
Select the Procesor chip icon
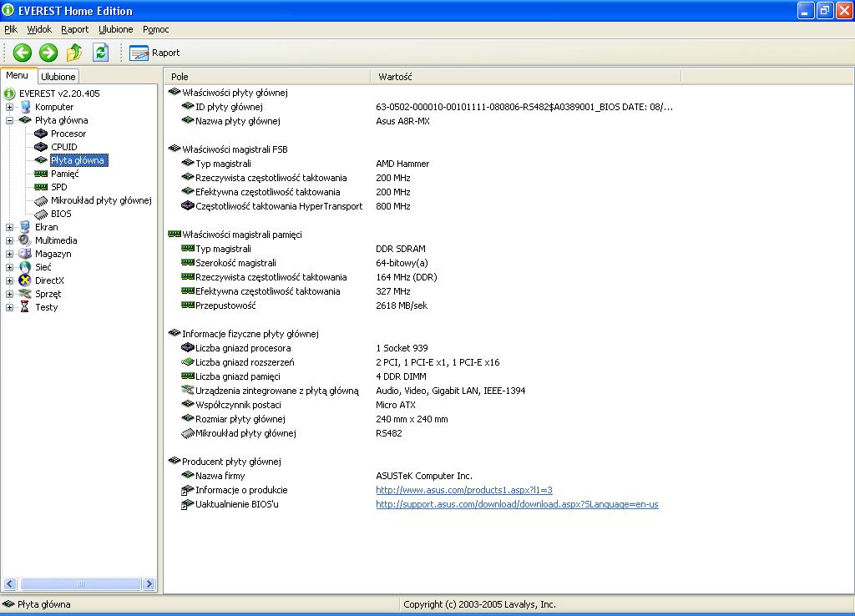(41, 134)
